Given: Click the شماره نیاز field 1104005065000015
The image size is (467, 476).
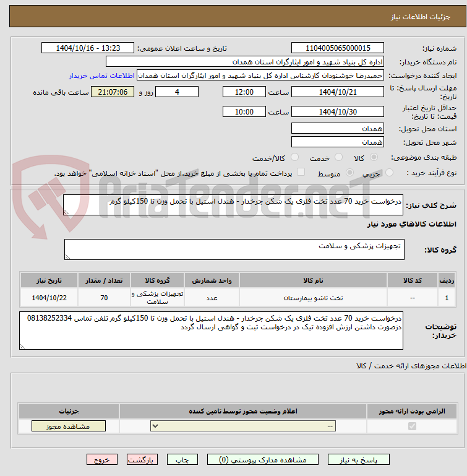Looking at the screenshot, I should click(x=338, y=48).
